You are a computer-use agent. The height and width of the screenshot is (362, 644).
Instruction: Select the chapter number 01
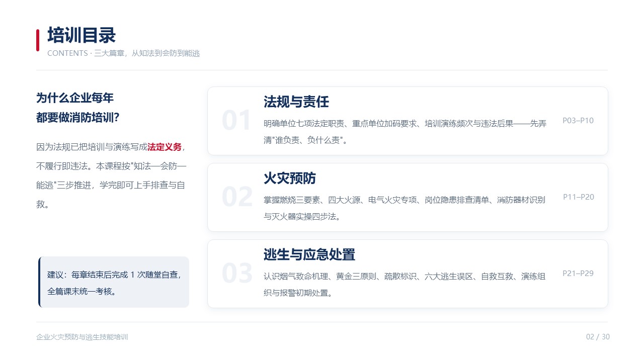click(x=236, y=121)
